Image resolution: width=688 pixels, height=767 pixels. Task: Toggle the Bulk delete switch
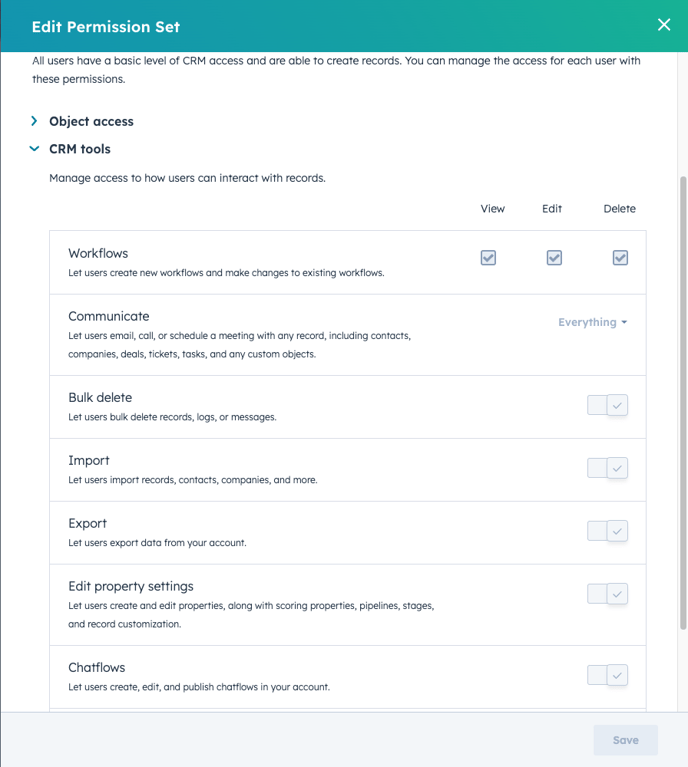click(607, 406)
